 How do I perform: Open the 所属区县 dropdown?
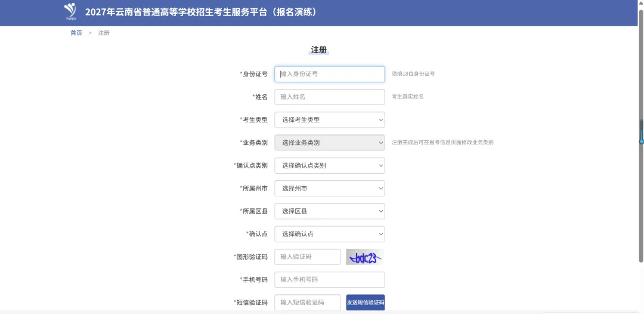coord(329,211)
